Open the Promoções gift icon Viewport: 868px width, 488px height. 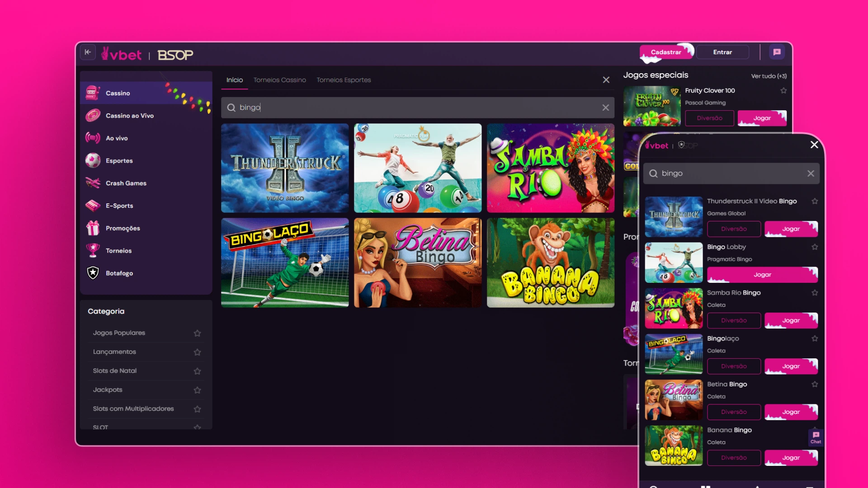click(93, 228)
